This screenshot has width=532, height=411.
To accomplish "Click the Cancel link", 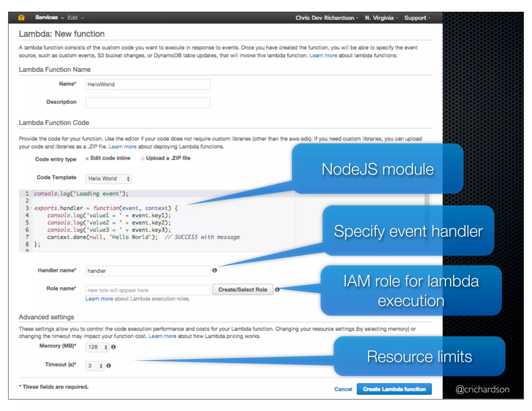I will [x=343, y=389].
